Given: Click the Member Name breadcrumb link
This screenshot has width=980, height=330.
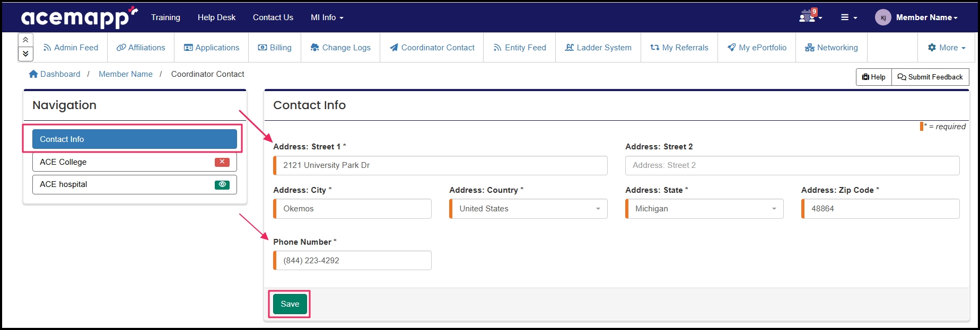Looking at the screenshot, I should click(126, 74).
